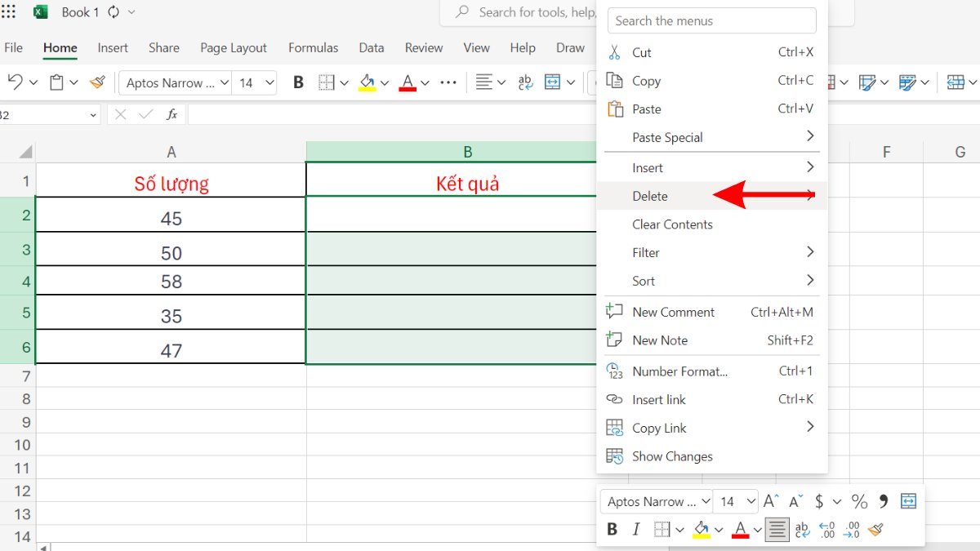Click the fx insert function button
The height and width of the screenshot is (551, 980).
point(171,114)
